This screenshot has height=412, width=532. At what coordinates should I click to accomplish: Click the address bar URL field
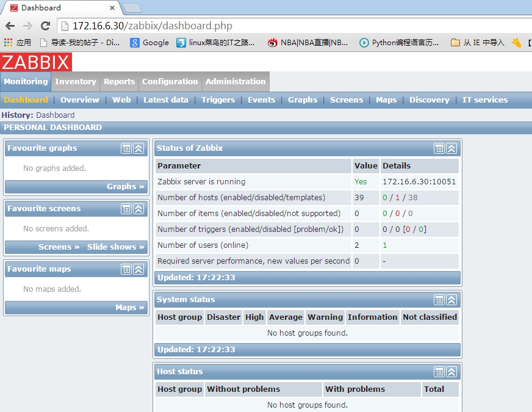[295, 26]
